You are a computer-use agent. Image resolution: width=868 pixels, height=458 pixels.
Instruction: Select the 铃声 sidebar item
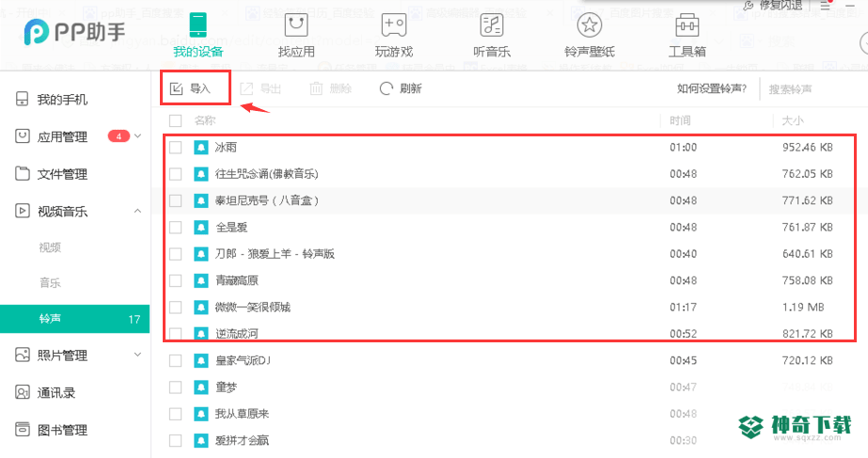point(74,319)
